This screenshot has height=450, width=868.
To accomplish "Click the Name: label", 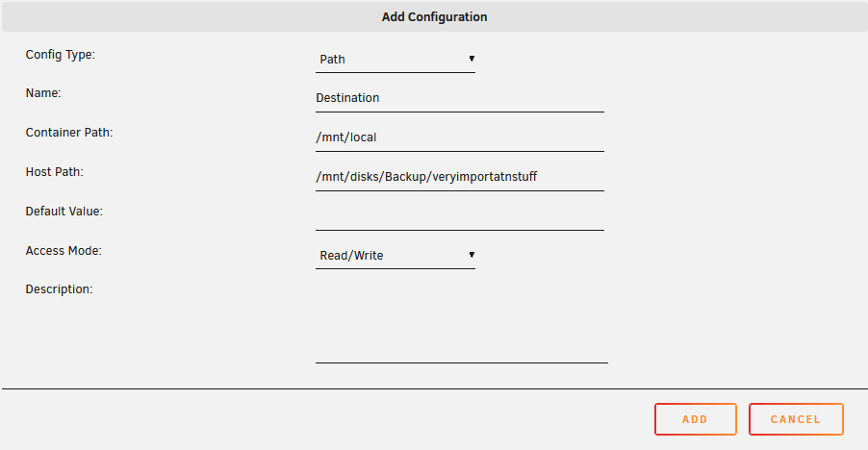I will [43, 93].
